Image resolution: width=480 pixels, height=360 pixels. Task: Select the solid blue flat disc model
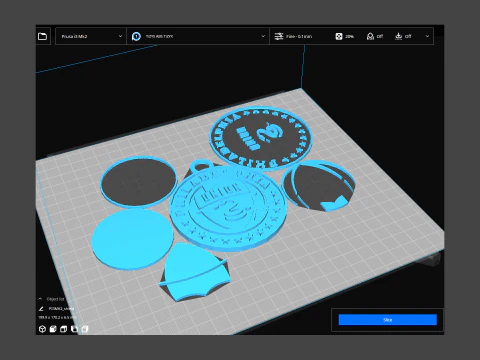click(132, 239)
